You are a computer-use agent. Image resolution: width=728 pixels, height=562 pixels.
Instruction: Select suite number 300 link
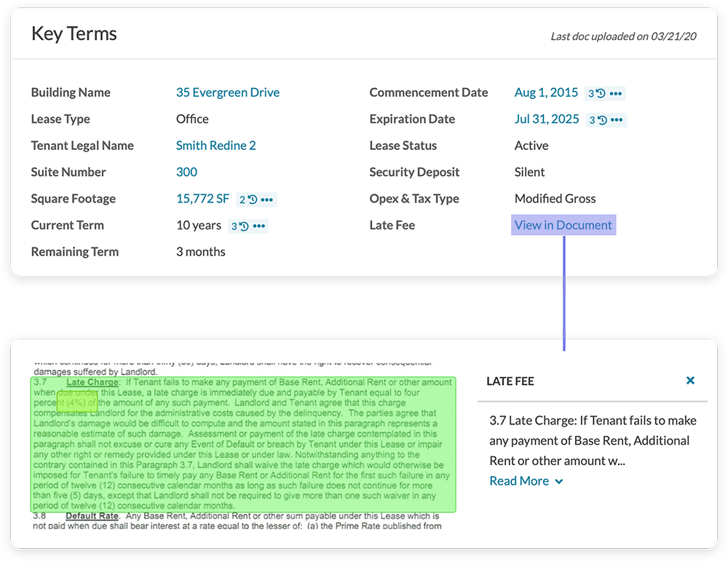186,173
